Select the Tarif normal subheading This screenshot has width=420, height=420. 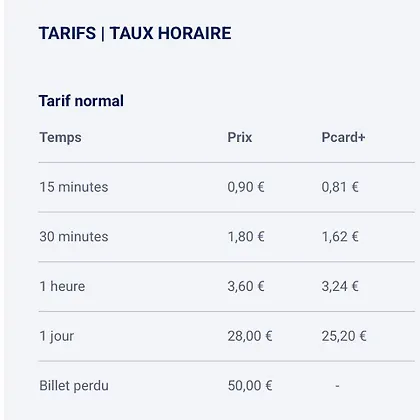click(x=81, y=101)
